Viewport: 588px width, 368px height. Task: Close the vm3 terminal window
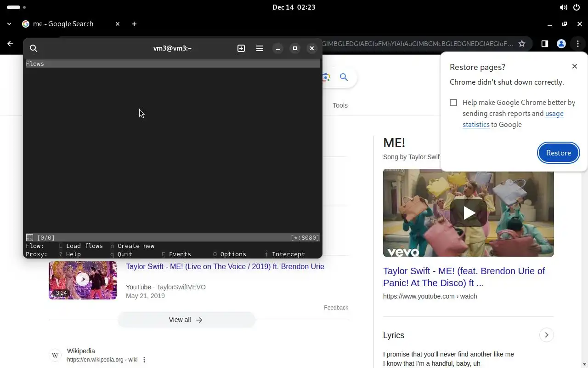[x=312, y=48]
